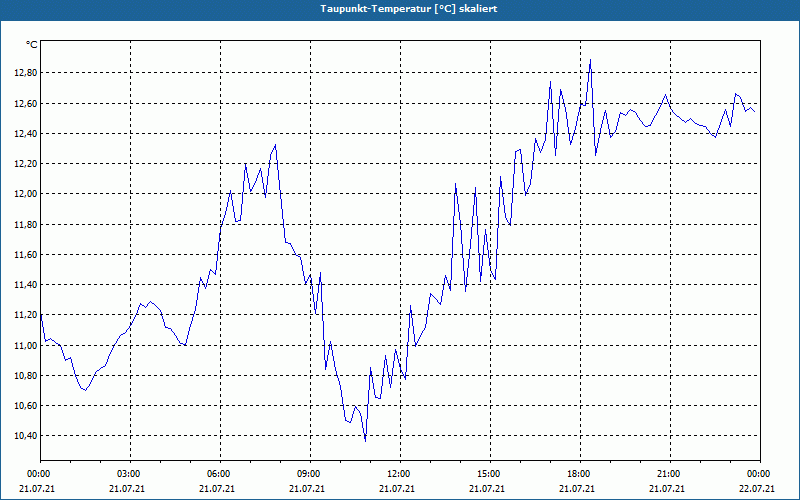Click the '21:00' time axis label
800x500 pixels.
[x=667, y=474]
